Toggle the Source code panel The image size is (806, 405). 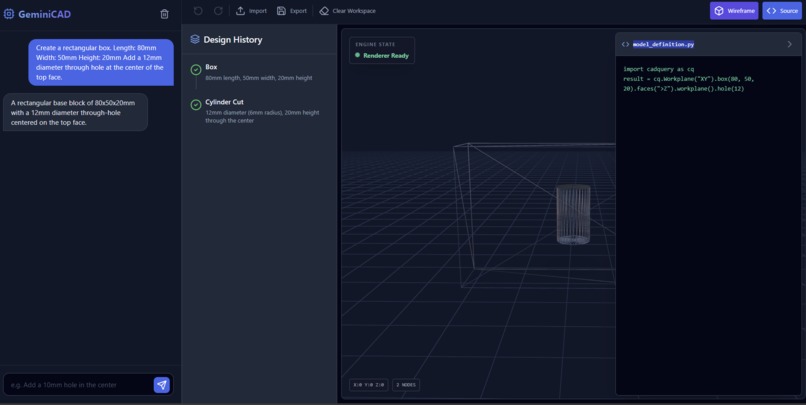pyautogui.click(x=782, y=11)
